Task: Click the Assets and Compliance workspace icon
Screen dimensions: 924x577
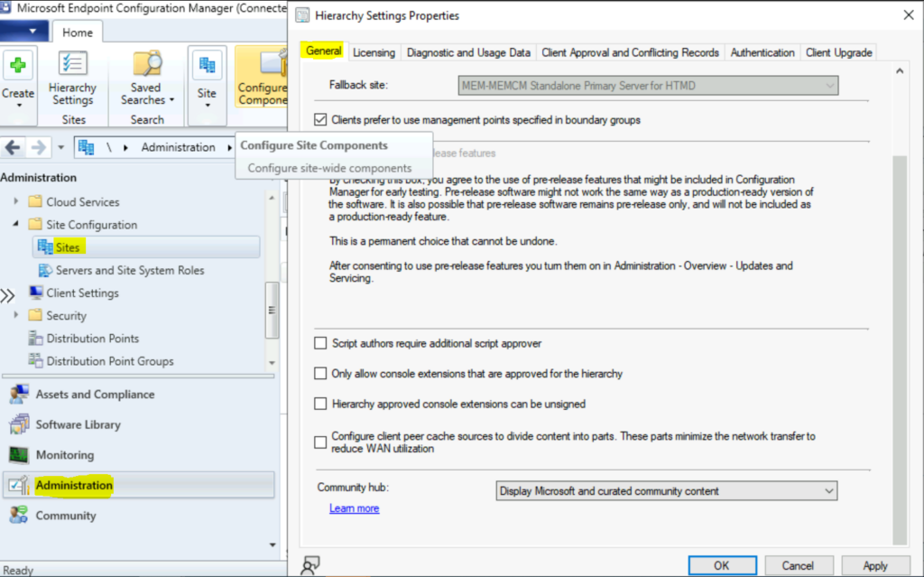Action: (19, 394)
